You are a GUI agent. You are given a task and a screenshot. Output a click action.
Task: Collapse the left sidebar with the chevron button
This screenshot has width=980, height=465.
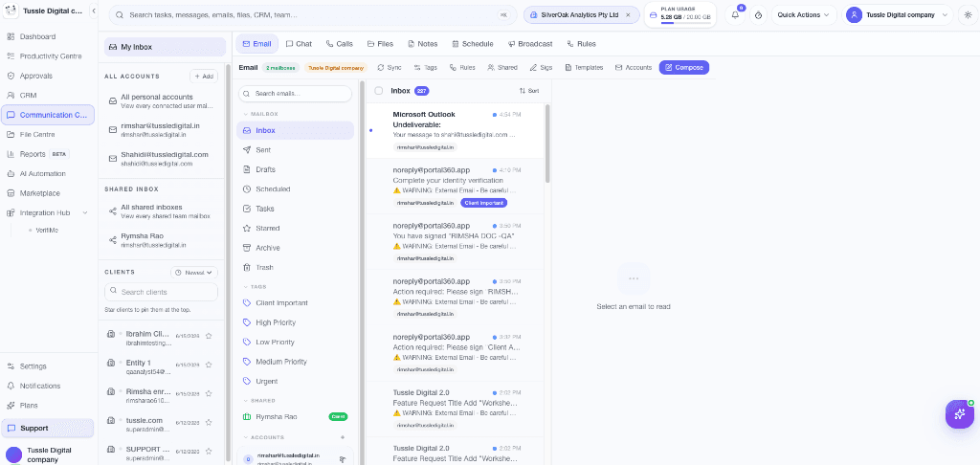click(93, 11)
